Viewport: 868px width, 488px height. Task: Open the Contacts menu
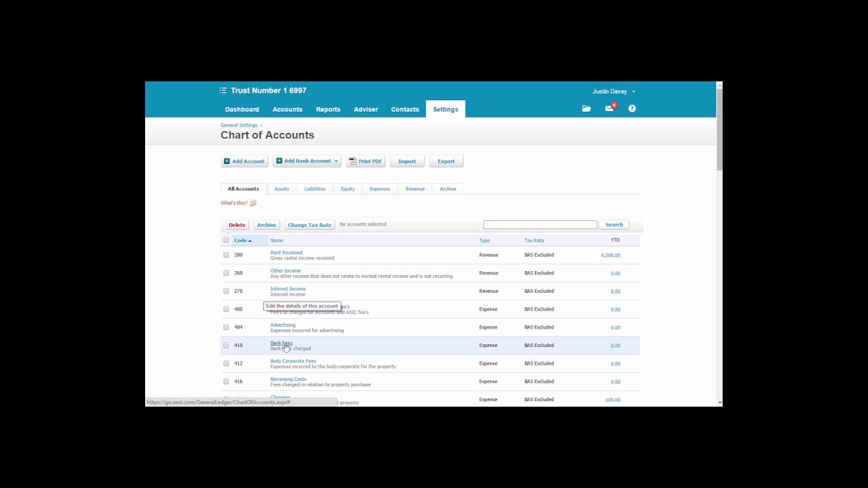coord(405,109)
